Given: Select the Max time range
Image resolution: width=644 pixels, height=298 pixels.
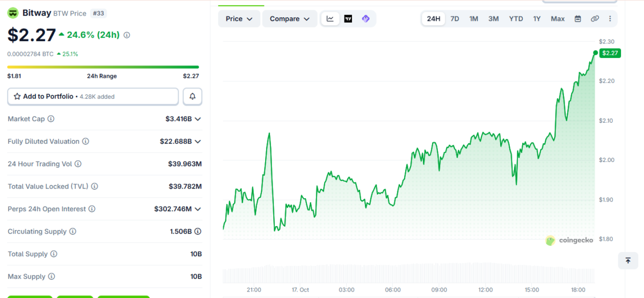Looking at the screenshot, I should tap(558, 19).
